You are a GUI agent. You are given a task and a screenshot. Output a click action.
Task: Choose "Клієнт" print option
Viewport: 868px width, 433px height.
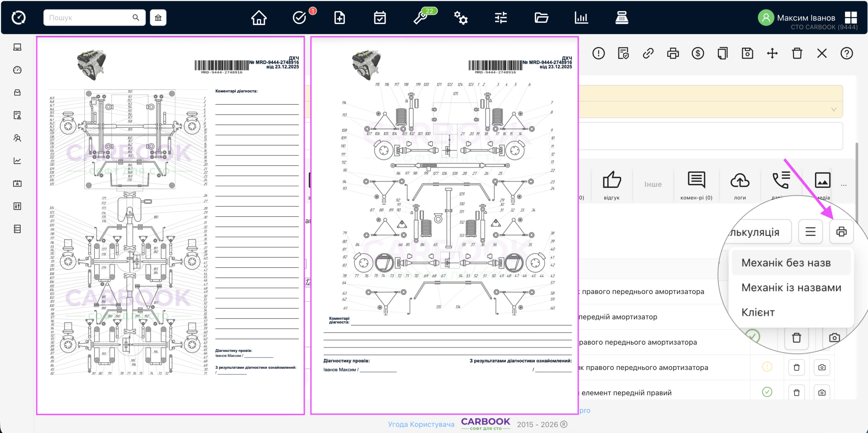758,312
